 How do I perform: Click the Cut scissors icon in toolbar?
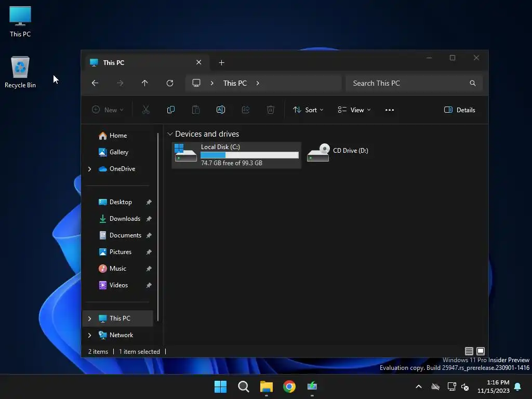pyautogui.click(x=145, y=110)
